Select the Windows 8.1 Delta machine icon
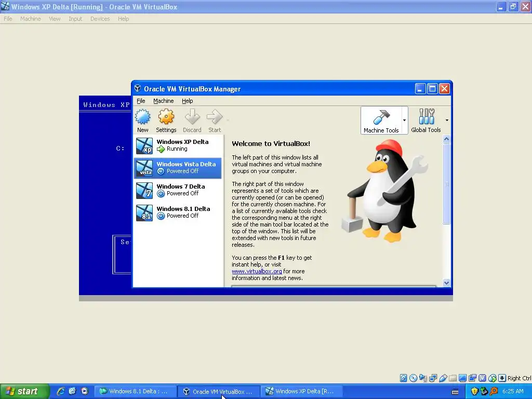This screenshot has width=532, height=399. pyautogui.click(x=144, y=213)
